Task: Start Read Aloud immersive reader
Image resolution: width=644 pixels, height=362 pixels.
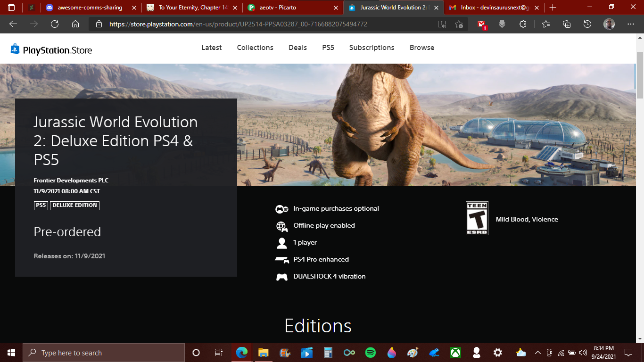Action: pyautogui.click(x=442, y=24)
